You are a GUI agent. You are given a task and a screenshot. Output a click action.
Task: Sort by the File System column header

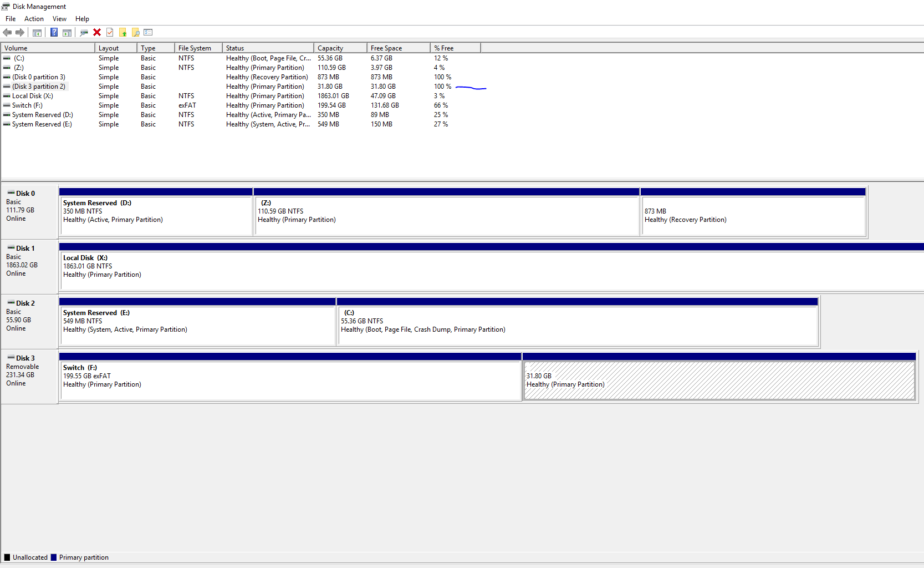coord(198,48)
